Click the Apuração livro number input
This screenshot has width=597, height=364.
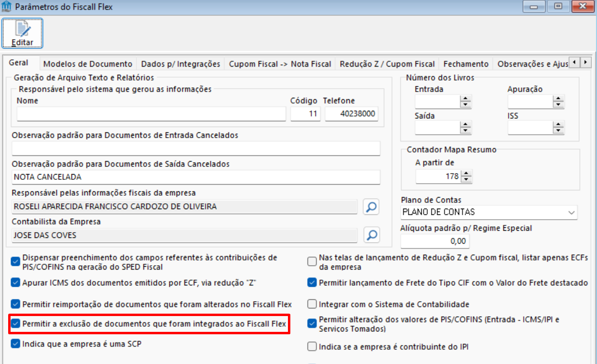tap(530, 101)
